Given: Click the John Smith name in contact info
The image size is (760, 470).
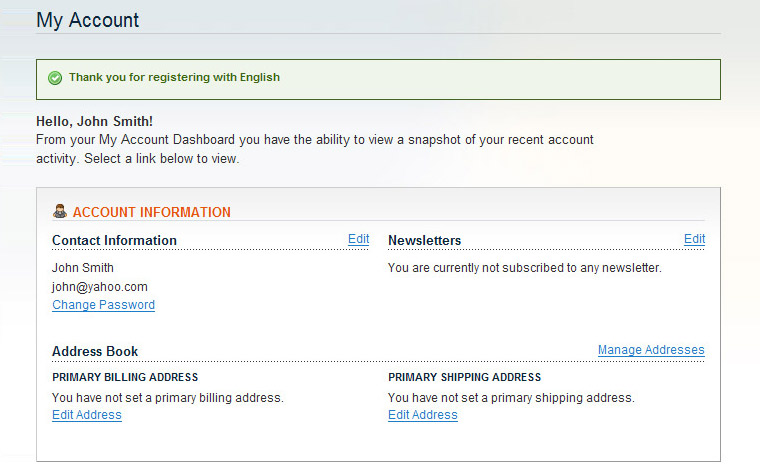Looking at the screenshot, I should (83, 268).
